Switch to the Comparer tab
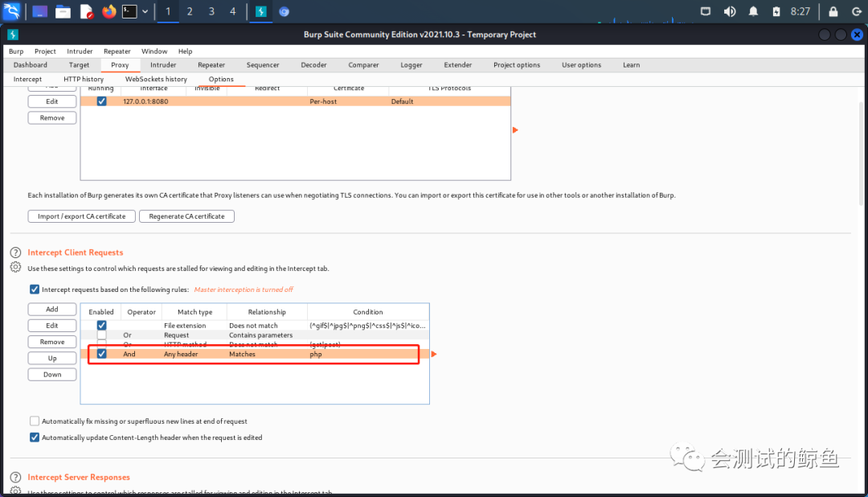This screenshot has height=497, width=868. (x=364, y=65)
